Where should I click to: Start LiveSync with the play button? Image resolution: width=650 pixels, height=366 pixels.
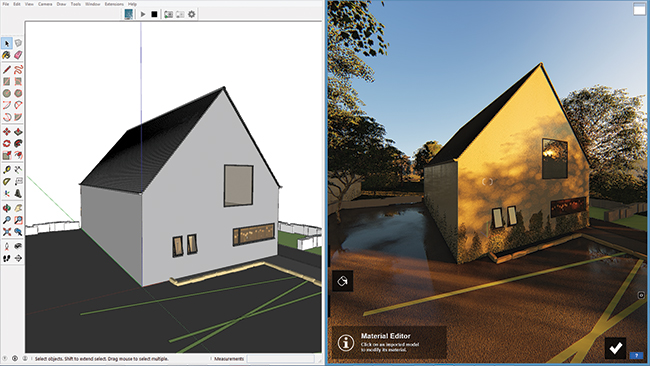[143, 14]
